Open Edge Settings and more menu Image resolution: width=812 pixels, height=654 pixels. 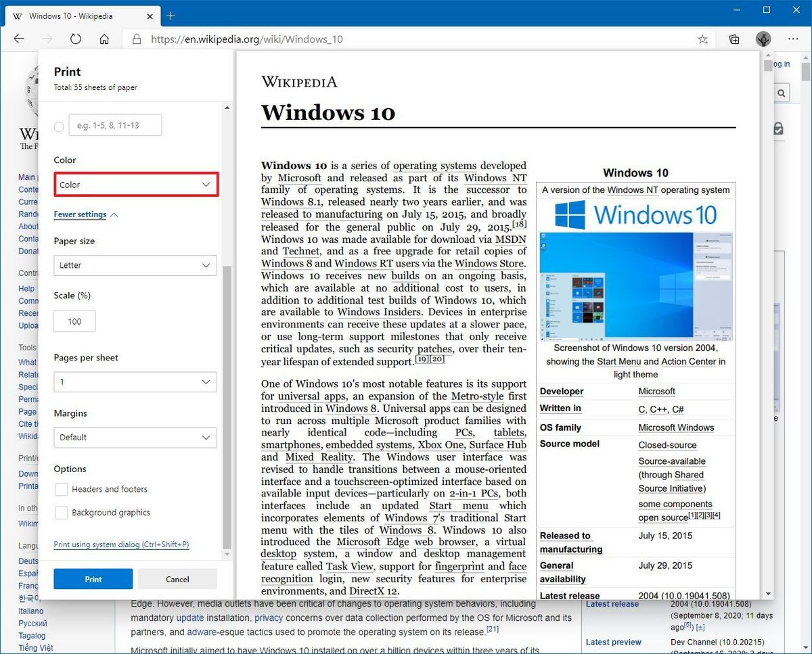792,39
